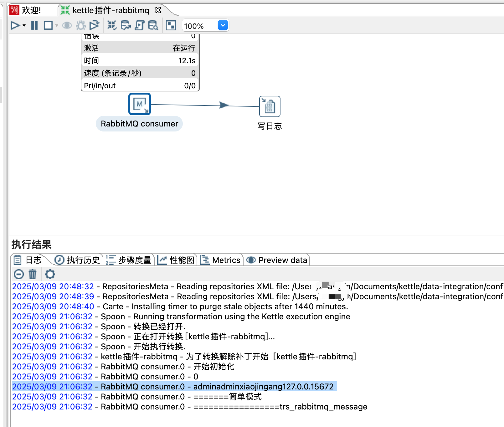Screen dimensions: 504x427
Task: Run the transformation with the play icon
Action: [15, 25]
